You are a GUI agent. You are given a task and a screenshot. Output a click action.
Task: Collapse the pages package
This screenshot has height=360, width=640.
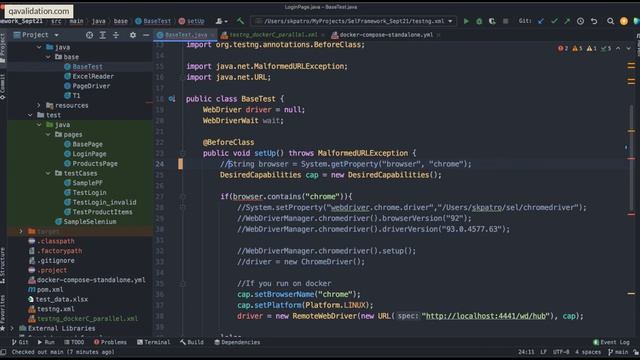48,134
